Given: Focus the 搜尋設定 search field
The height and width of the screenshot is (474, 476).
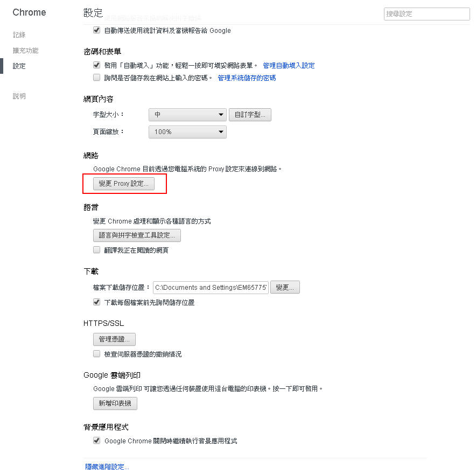Looking at the screenshot, I should point(427,14).
